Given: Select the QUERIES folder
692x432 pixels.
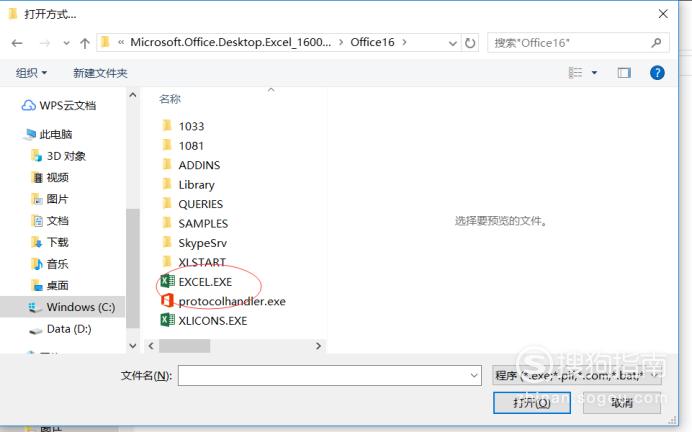Looking at the screenshot, I should [192, 204].
